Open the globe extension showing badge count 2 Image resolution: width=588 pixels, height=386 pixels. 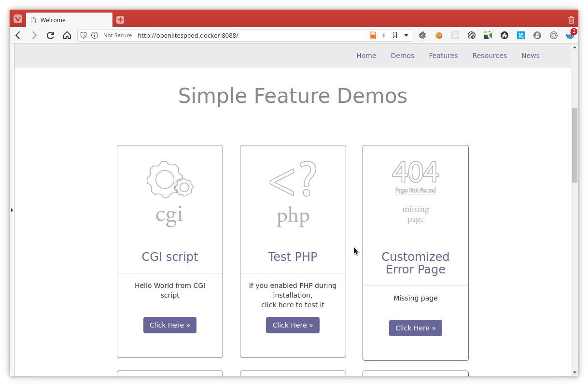570,35
